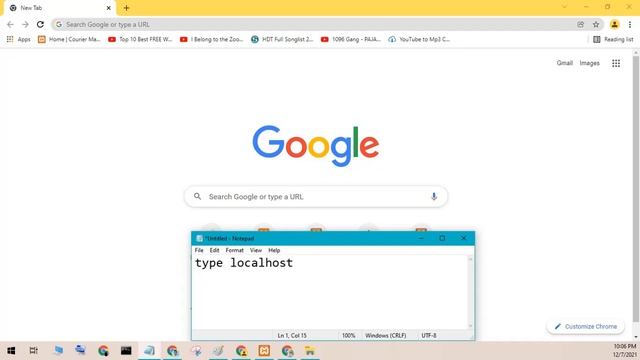The image size is (640, 360).
Task: Open Notepad Edit menu
Action: point(214,250)
